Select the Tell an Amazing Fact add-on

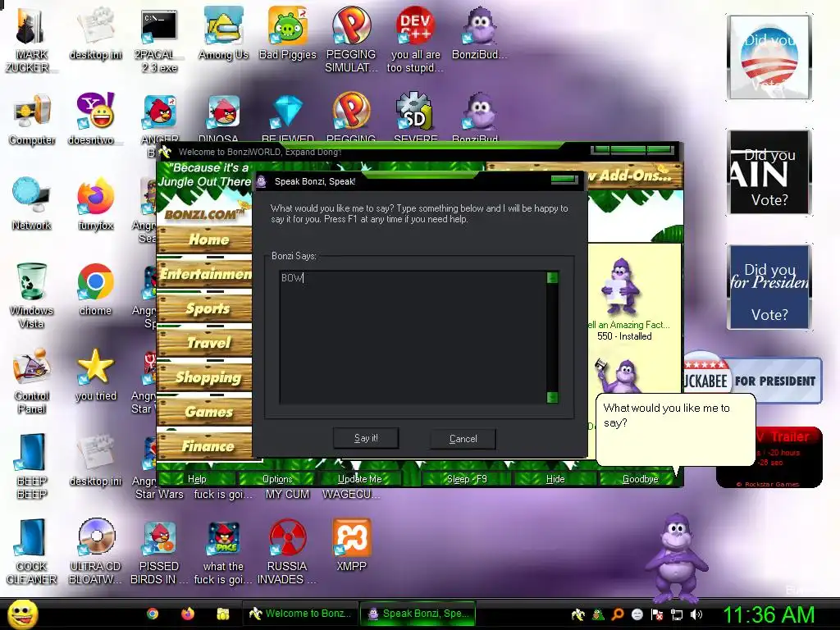pos(624,300)
